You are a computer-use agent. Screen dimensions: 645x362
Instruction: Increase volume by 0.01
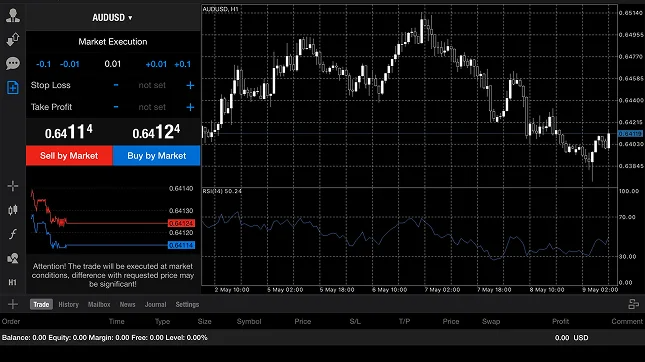pyautogui.click(x=156, y=64)
